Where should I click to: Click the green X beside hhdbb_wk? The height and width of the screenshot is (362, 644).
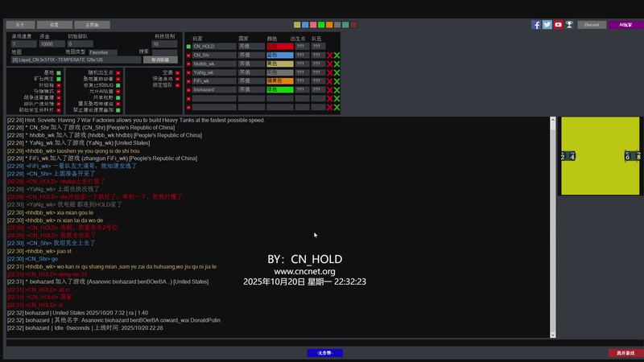pyautogui.click(x=336, y=64)
